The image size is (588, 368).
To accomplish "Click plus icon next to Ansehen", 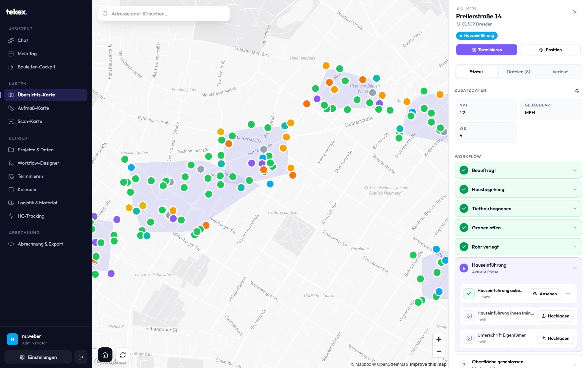I will pyautogui.click(x=568, y=294).
